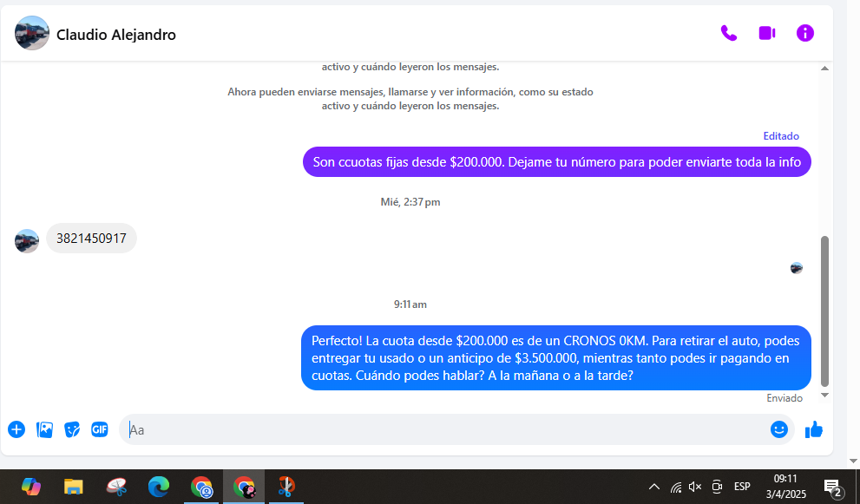This screenshot has width=860, height=504.
Task: Click the small seen-by avatar indicator
Action: [x=797, y=268]
